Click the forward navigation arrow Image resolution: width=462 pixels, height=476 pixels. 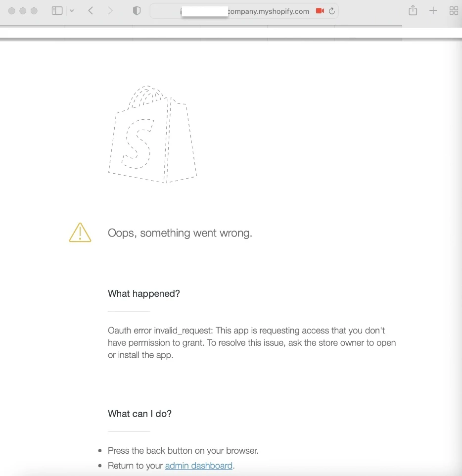point(110,11)
